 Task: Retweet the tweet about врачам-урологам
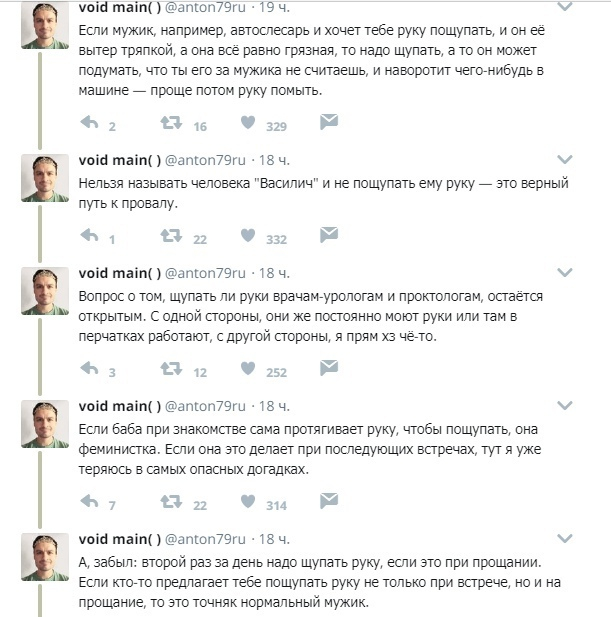171,370
